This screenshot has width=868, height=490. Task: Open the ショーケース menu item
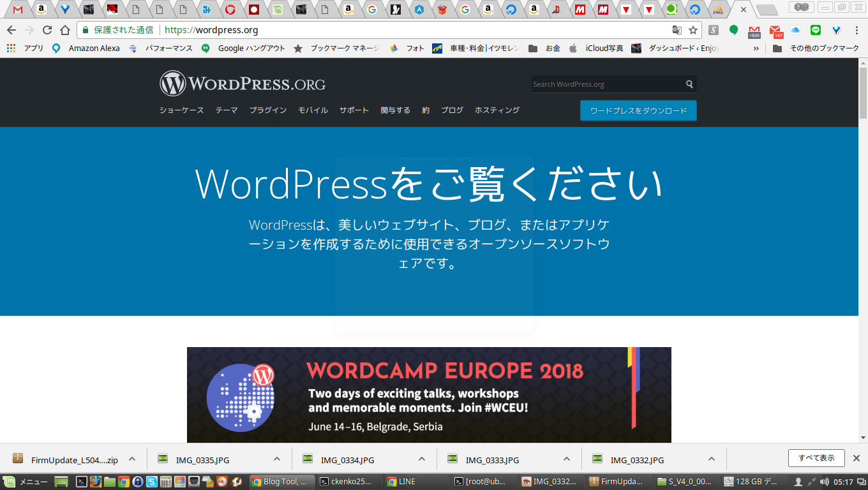point(182,110)
